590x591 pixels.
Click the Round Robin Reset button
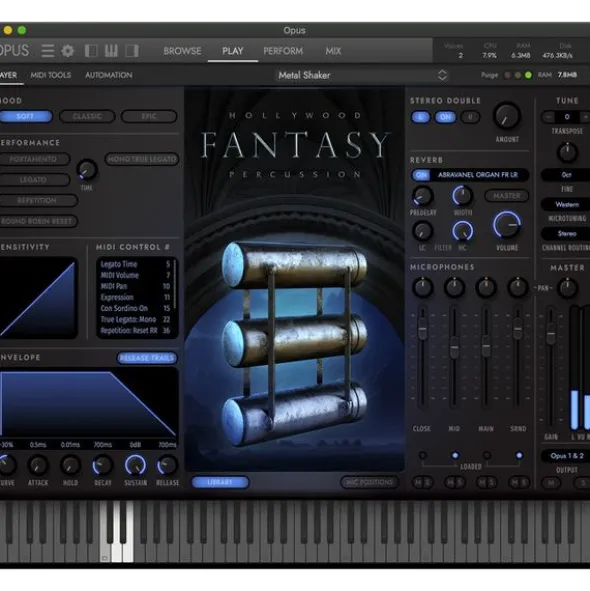pyautogui.click(x=38, y=221)
